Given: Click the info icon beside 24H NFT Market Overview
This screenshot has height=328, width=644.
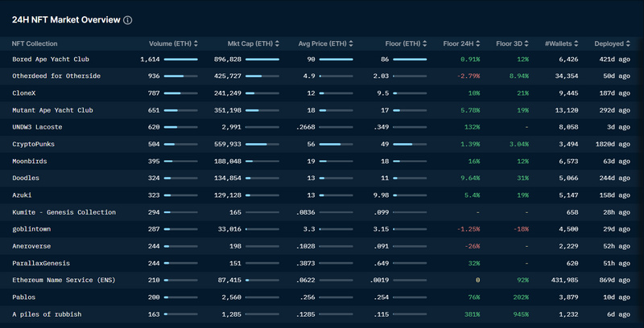Looking at the screenshot, I should (128, 19).
